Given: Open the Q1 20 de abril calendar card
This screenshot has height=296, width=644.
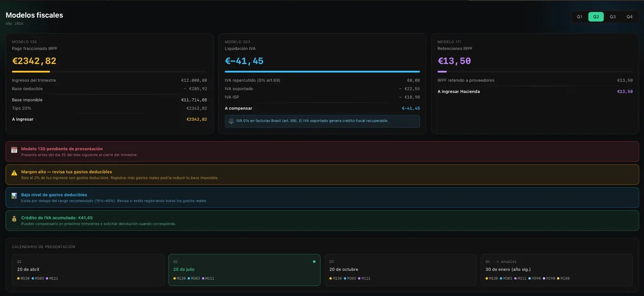Looking at the screenshot, I should (88, 270).
